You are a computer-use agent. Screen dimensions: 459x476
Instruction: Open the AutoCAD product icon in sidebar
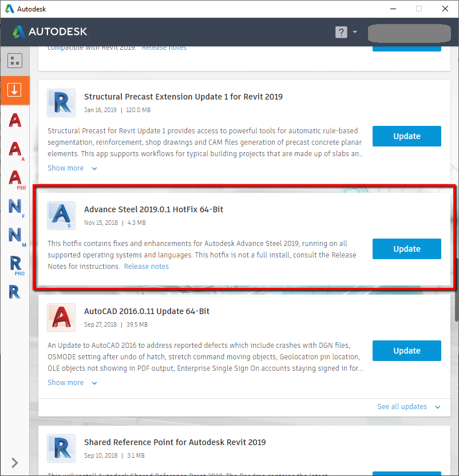(x=14, y=120)
